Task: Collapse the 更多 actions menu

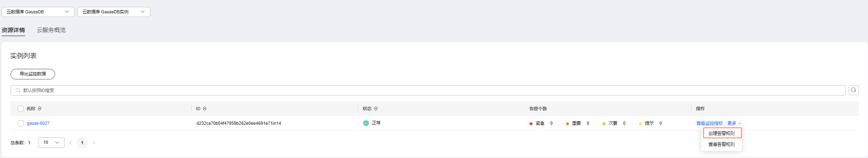Action: (734, 123)
